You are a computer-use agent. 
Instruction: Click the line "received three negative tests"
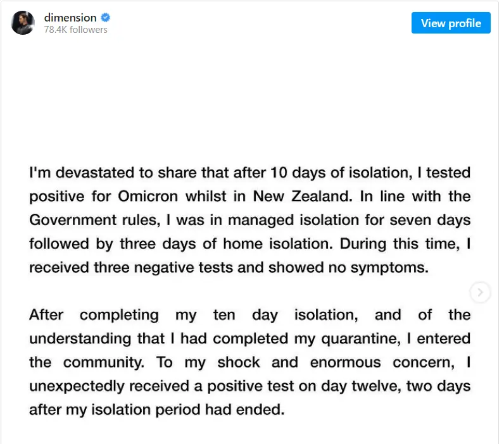pyautogui.click(x=229, y=268)
